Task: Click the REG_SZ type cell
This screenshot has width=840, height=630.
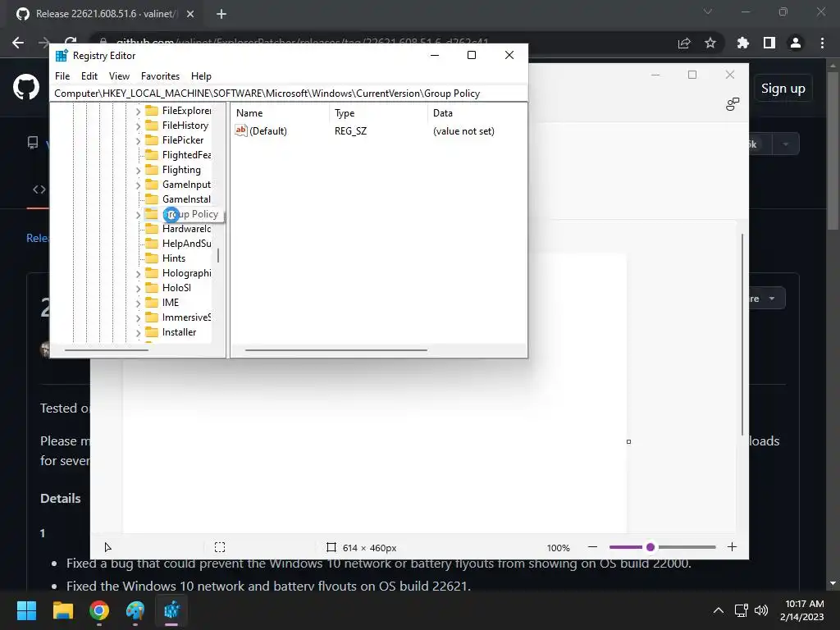Action: [x=350, y=131]
